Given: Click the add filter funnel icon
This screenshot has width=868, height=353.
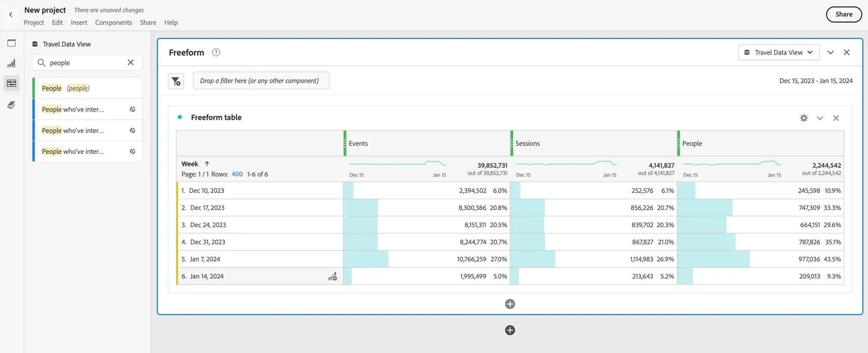Looking at the screenshot, I should point(176,81).
